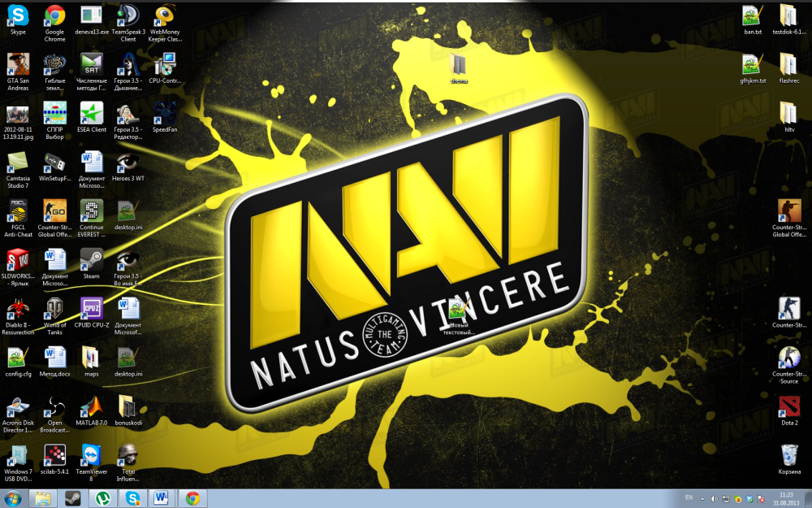812x508 pixels.
Task: Click the EN language indicator
Action: (x=689, y=497)
